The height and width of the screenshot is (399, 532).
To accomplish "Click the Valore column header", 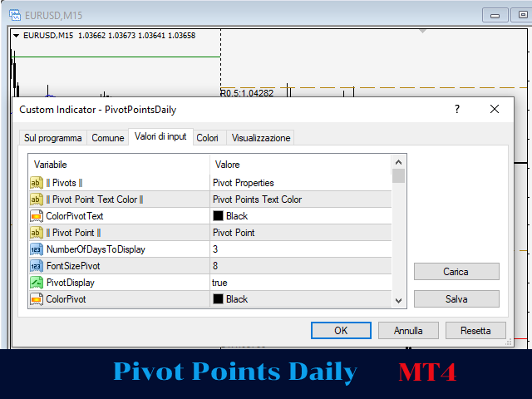I will (301, 165).
